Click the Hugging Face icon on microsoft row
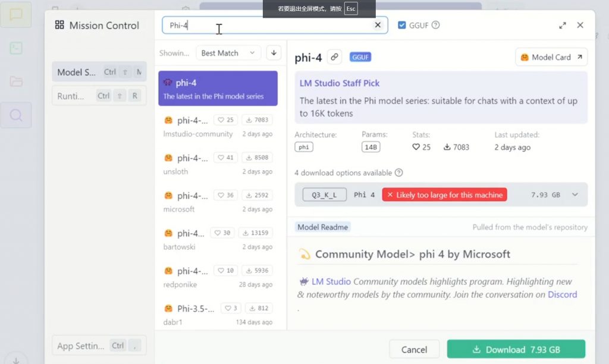 (168, 196)
